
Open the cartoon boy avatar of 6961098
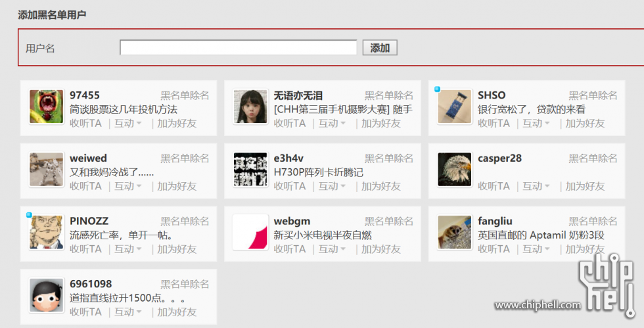pos(47,295)
